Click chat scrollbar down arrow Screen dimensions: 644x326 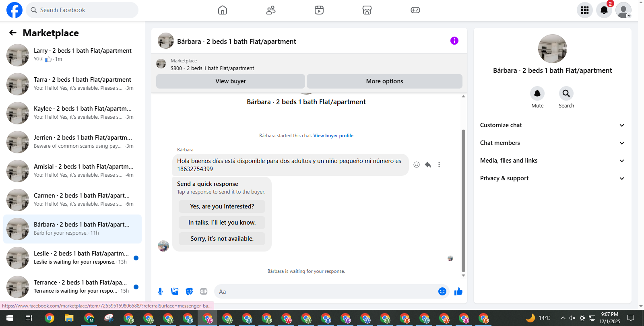(x=463, y=275)
